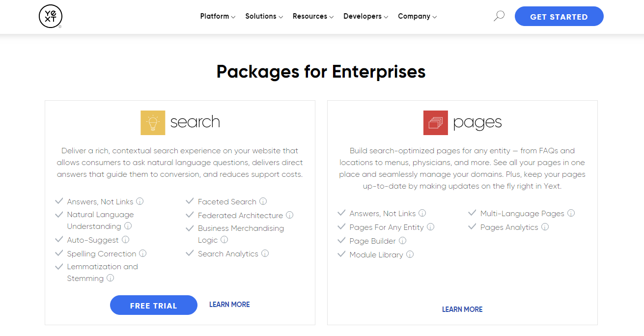
Task: Click the yellow lightbulb search package icon
Action: click(153, 122)
